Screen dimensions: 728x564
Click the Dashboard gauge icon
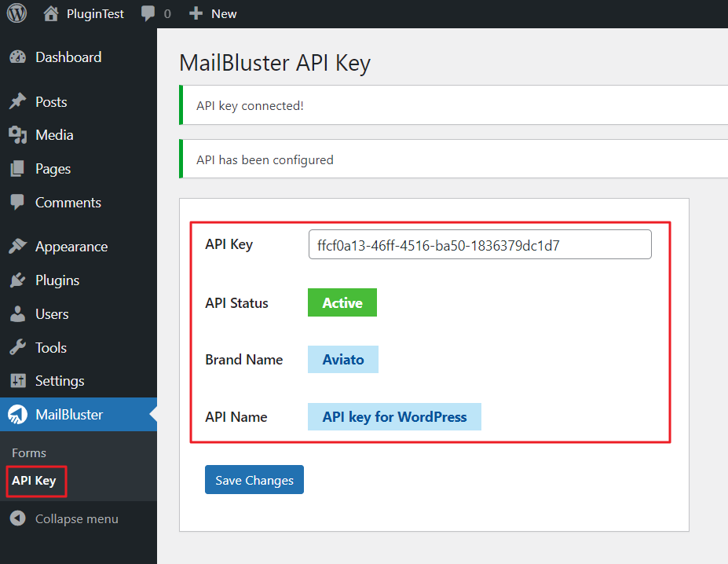[17, 57]
